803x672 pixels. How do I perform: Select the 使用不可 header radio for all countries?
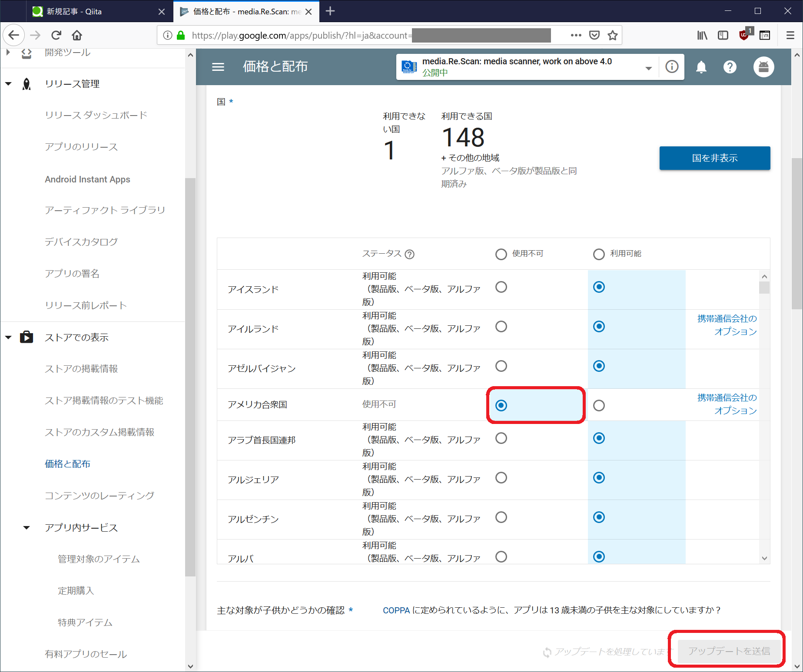click(501, 254)
